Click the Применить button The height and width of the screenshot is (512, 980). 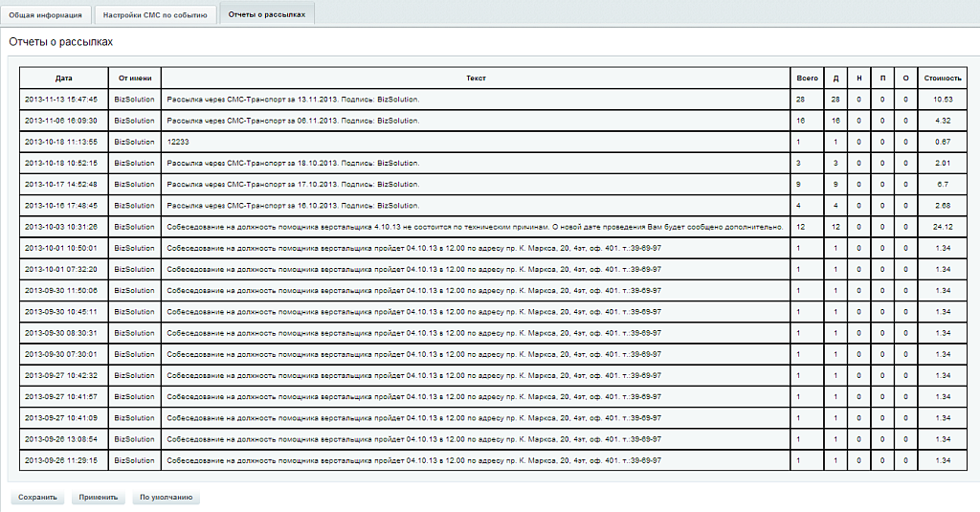99,498
